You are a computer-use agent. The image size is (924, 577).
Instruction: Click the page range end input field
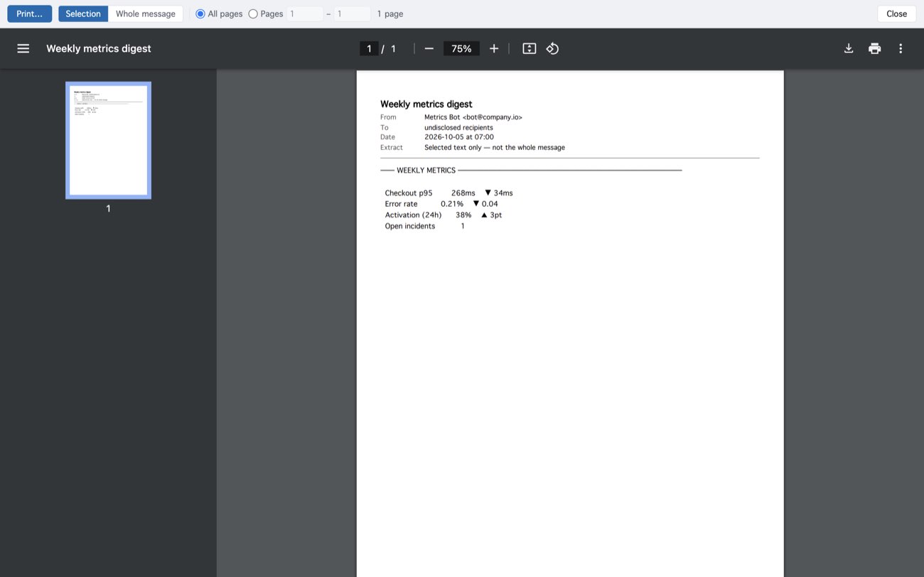pos(353,14)
